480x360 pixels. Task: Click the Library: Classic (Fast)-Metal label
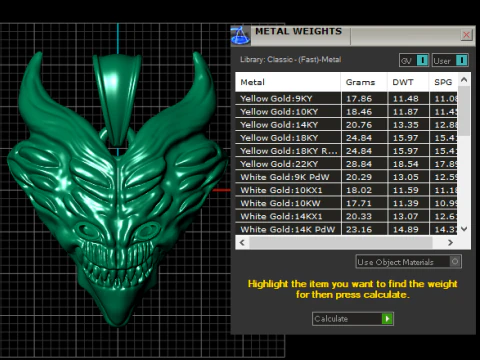pos(290,59)
